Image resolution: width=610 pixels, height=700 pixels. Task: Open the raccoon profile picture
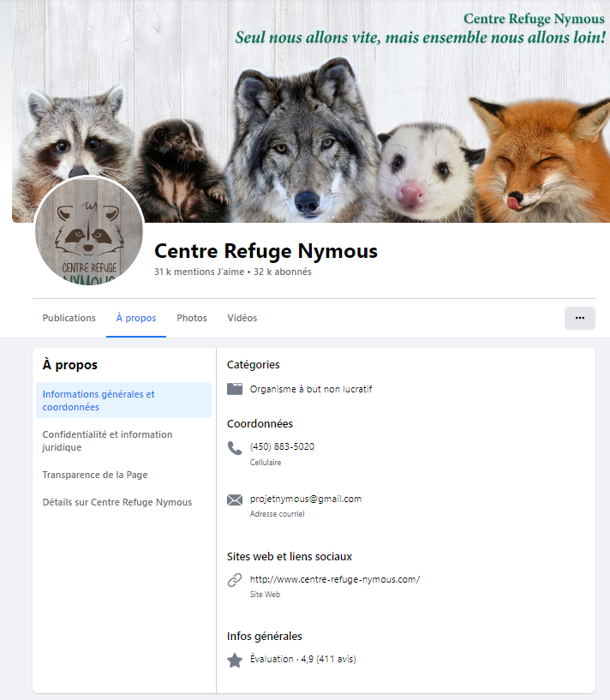click(x=89, y=233)
